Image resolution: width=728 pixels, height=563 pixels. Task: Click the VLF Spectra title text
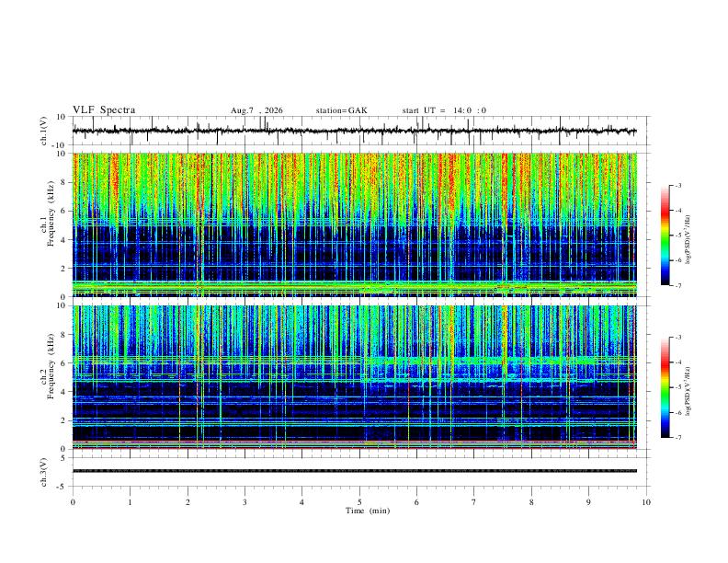click(104, 110)
